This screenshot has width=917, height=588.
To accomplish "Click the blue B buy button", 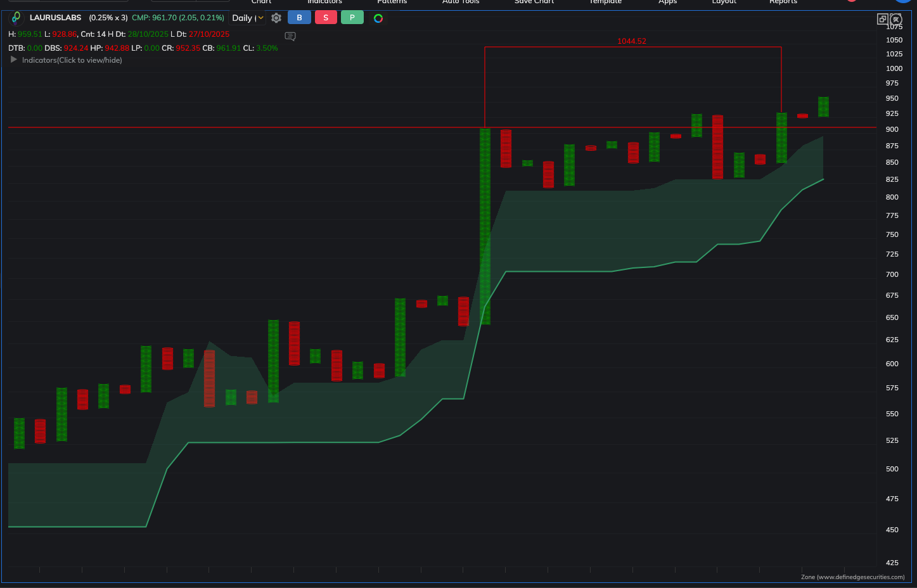I will coord(299,18).
